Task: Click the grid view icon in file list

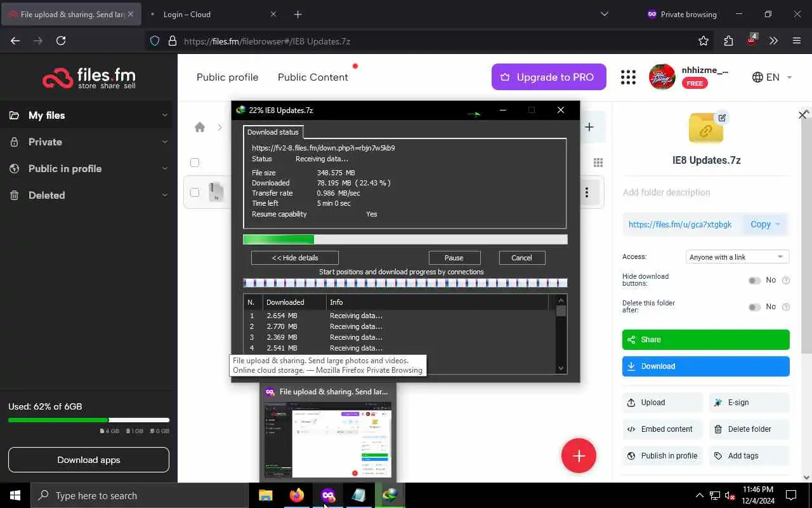Action: click(597, 162)
